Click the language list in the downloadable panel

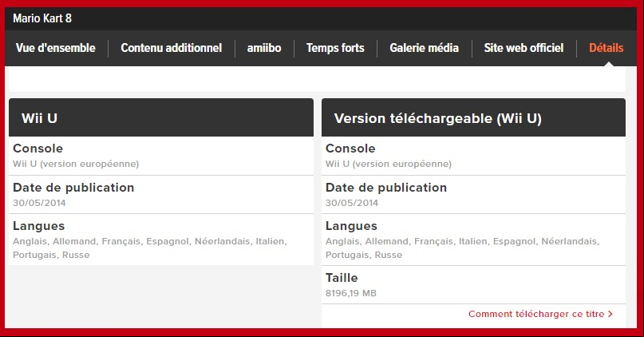[463, 248]
